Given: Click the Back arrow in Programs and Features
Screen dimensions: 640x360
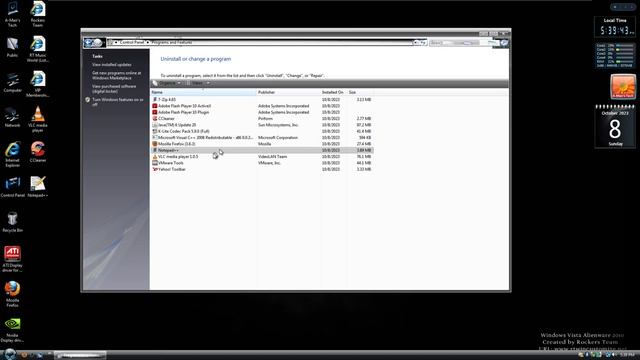Looking at the screenshot, I should [88, 42].
